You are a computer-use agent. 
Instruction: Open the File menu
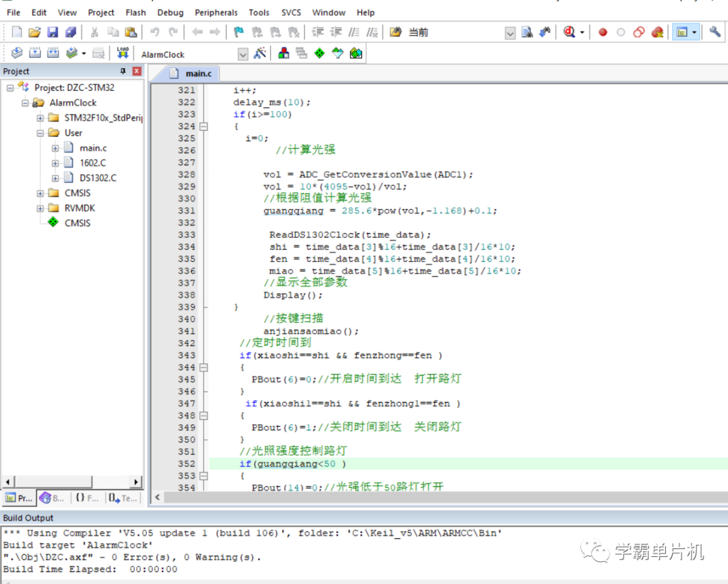click(x=13, y=13)
